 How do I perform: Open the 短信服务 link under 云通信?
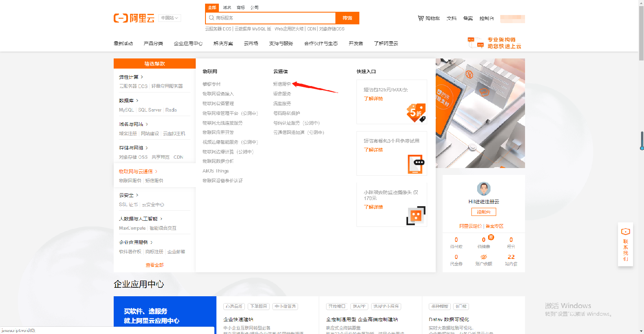[282, 84]
